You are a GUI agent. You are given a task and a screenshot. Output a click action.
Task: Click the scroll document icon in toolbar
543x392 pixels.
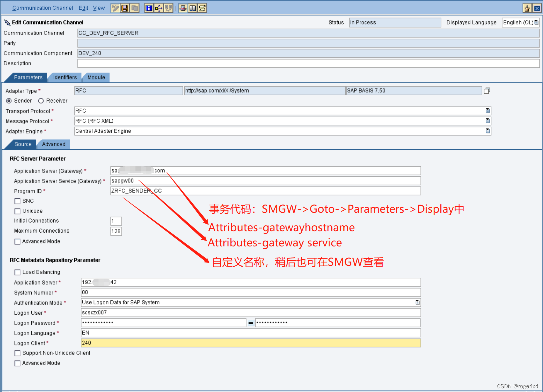pos(202,8)
